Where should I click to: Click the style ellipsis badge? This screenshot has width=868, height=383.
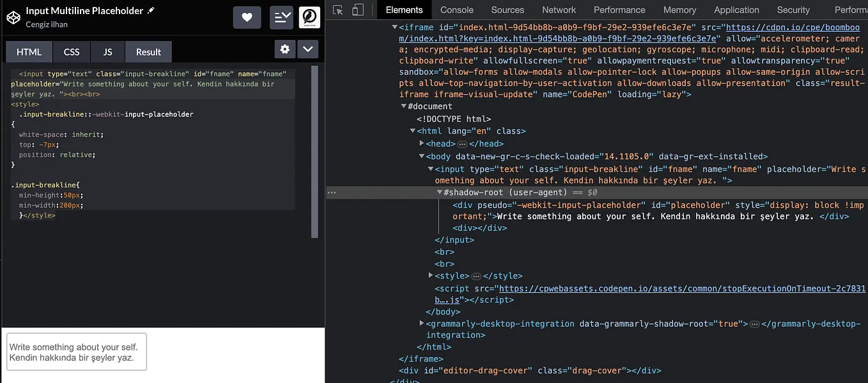click(476, 276)
